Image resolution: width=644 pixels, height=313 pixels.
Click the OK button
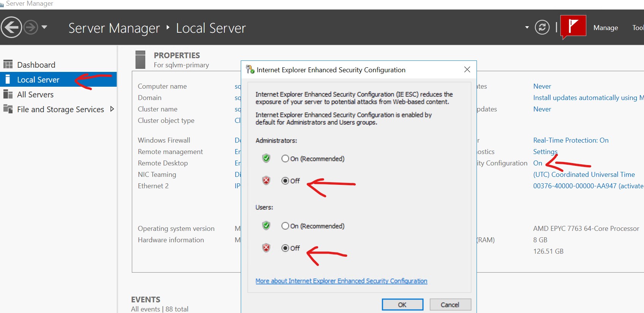point(402,305)
